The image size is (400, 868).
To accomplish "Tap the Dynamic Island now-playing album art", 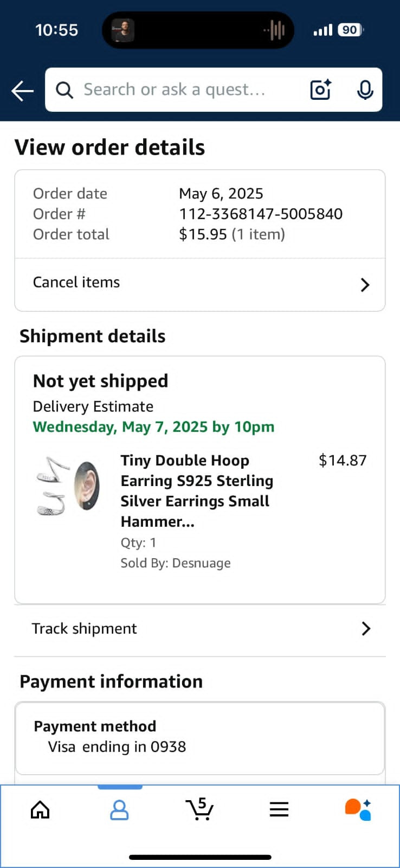I will [x=123, y=30].
